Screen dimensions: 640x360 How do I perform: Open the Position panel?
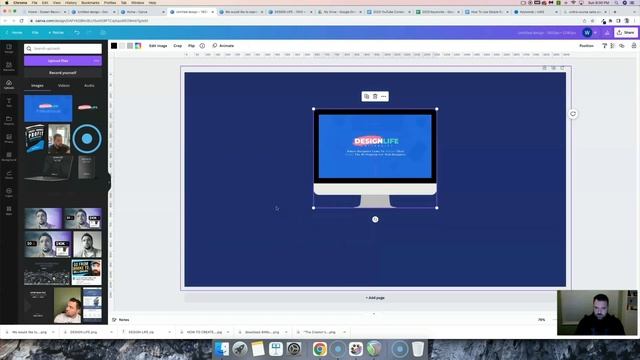pos(587,46)
